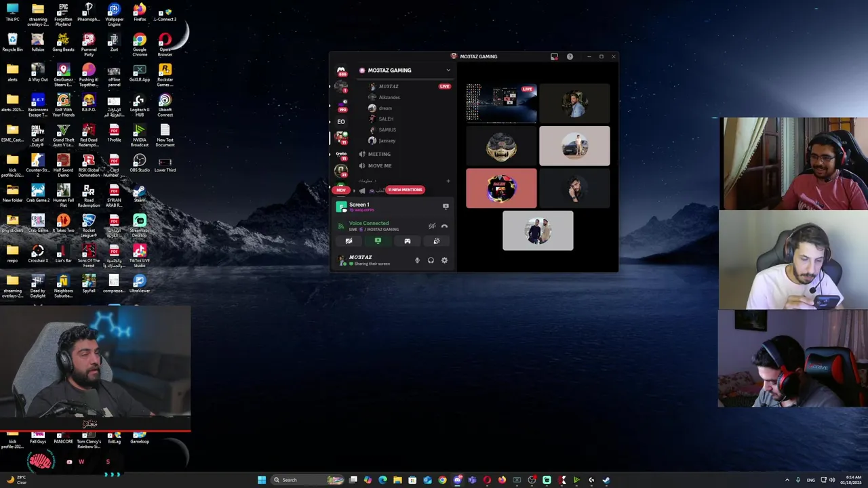This screenshot has width=868, height=488.
Task: Select the samurai mask avatar tile
Action: click(x=501, y=146)
